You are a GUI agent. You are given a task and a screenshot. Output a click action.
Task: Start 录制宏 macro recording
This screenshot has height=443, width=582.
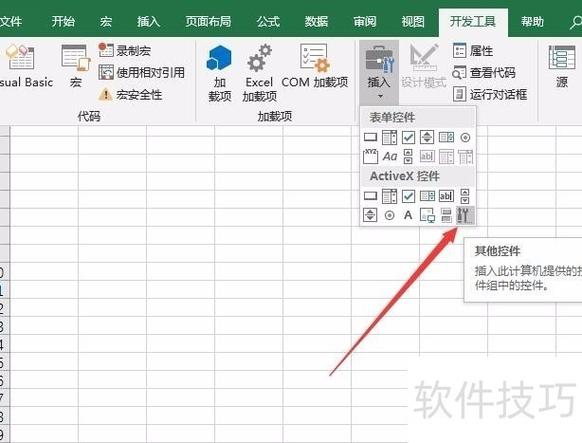[x=125, y=50]
